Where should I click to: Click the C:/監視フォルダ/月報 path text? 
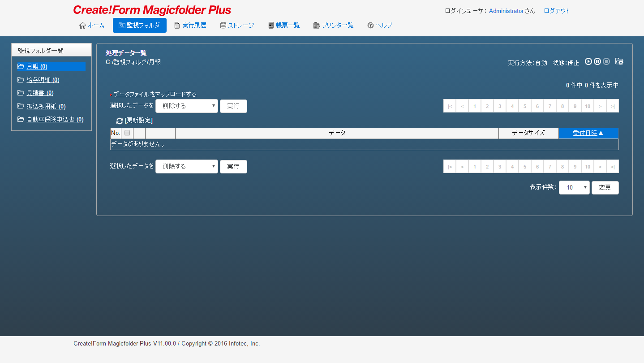click(x=133, y=62)
